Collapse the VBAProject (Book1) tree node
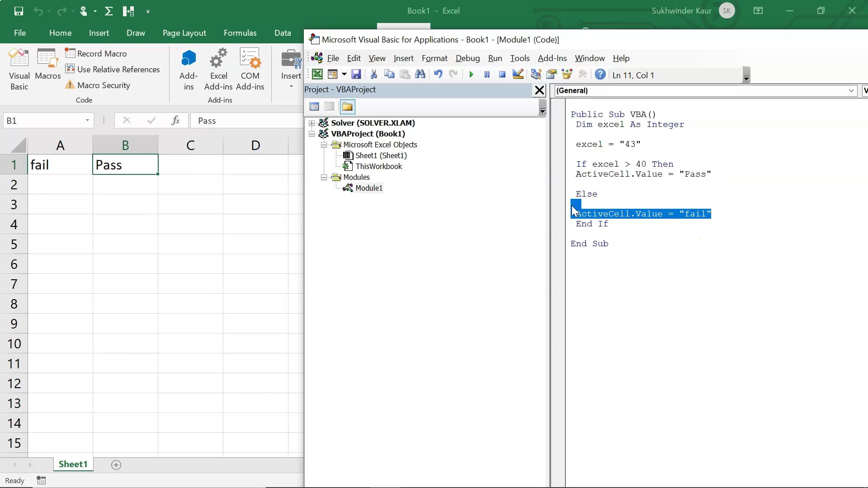The height and width of the screenshot is (488, 868). tap(311, 133)
